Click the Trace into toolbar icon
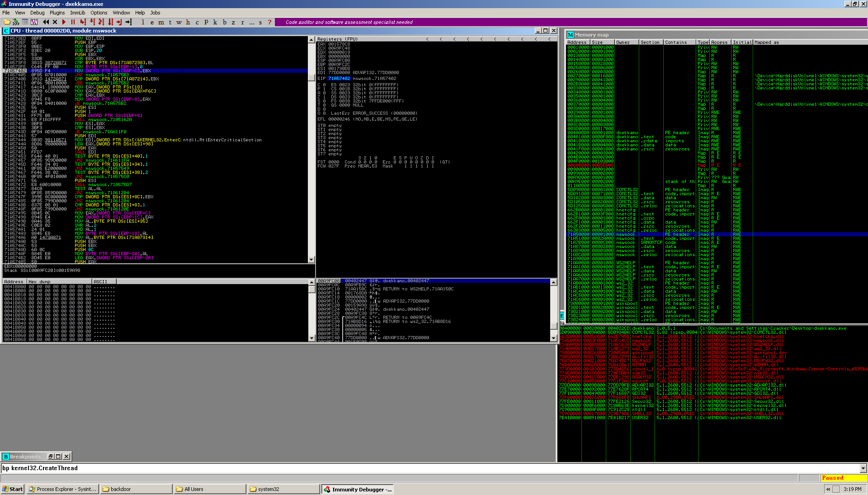Screen dimensions: 868x495 [x=101, y=22]
